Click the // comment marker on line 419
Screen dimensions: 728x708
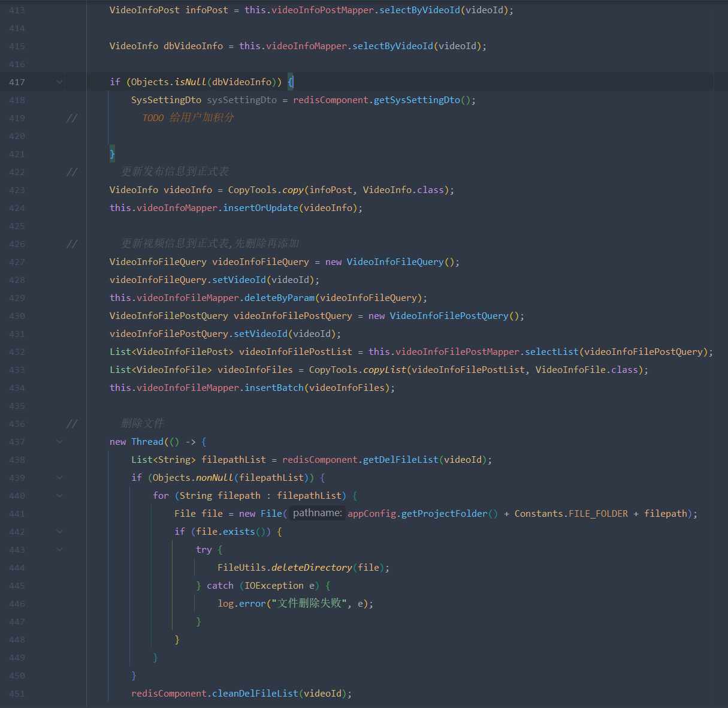[72, 118]
